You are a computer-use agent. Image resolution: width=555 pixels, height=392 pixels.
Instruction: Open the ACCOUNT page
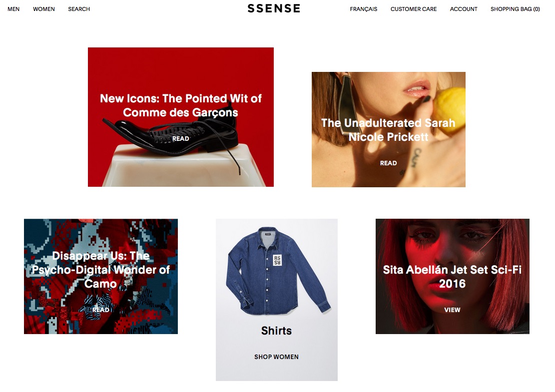click(x=463, y=9)
